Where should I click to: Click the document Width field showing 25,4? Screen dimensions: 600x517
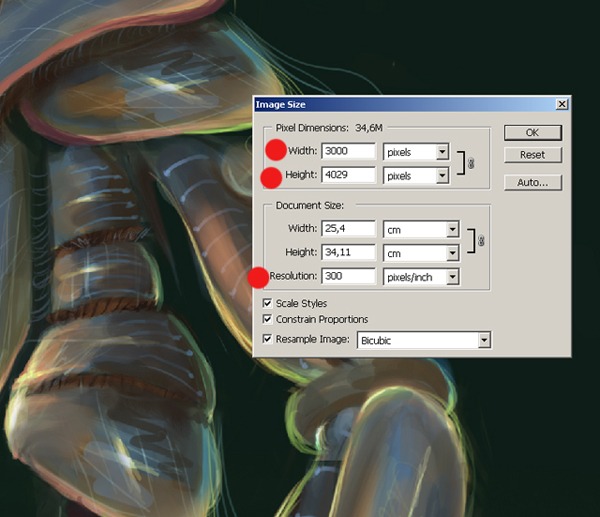tap(348, 229)
